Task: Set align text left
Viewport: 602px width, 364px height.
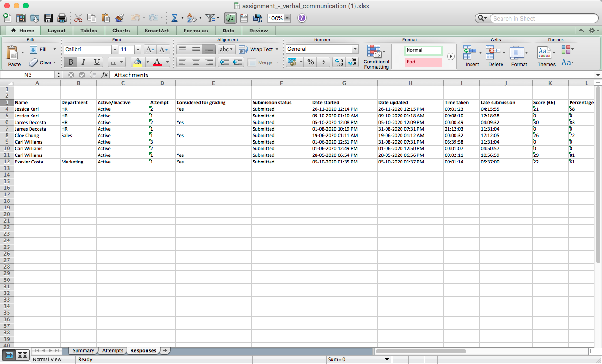Action: click(183, 62)
